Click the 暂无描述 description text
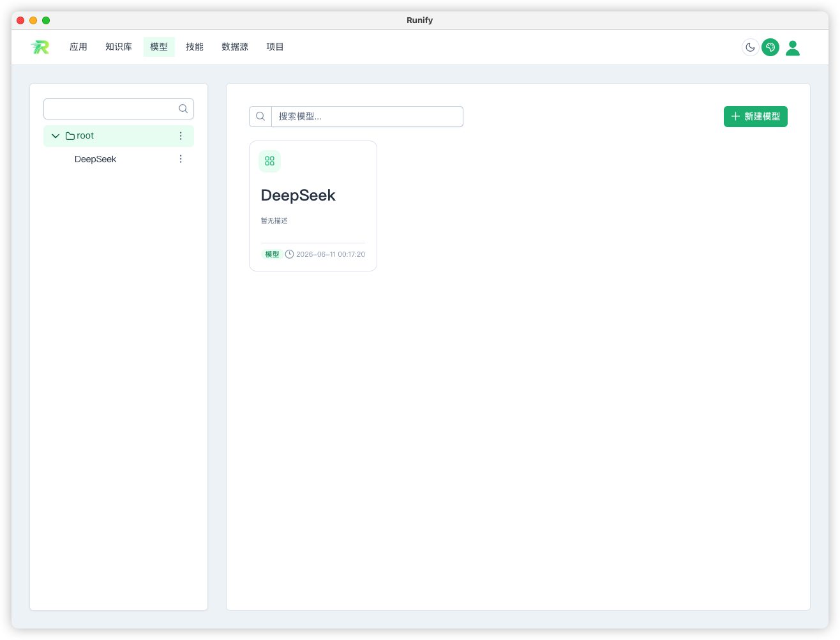Viewport: 840px width, 640px height. point(274,221)
